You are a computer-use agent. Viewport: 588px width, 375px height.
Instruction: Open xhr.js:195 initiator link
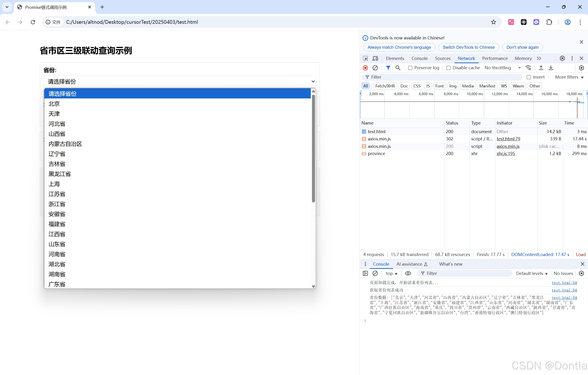505,153
